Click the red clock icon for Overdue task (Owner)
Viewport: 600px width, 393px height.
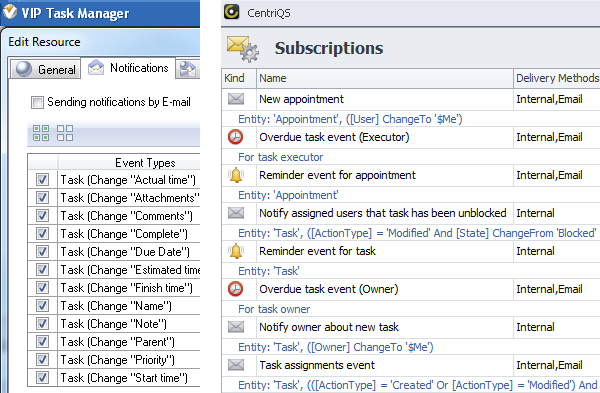click(x=236, y=289)
